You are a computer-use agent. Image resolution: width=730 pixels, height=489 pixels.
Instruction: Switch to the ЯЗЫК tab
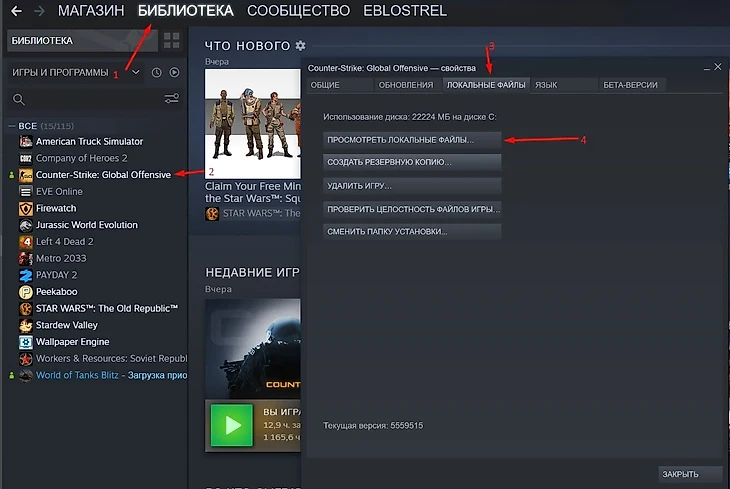click(x=564, y=85)
